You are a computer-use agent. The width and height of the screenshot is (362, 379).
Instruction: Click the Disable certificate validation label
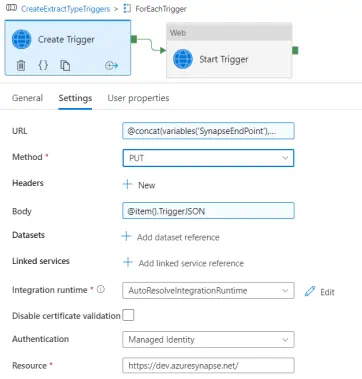click(66, 316)
